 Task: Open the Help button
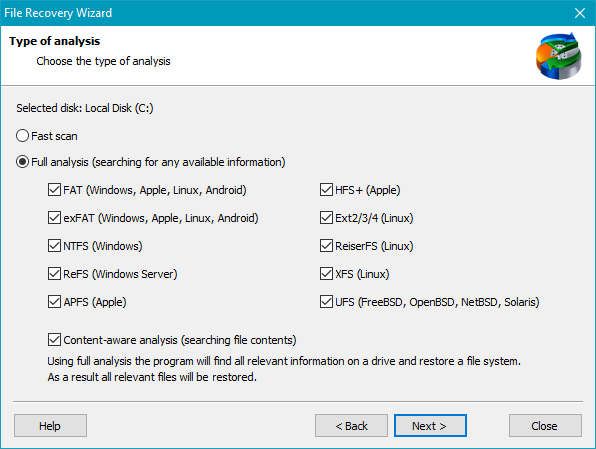click(x=50, y=425)
